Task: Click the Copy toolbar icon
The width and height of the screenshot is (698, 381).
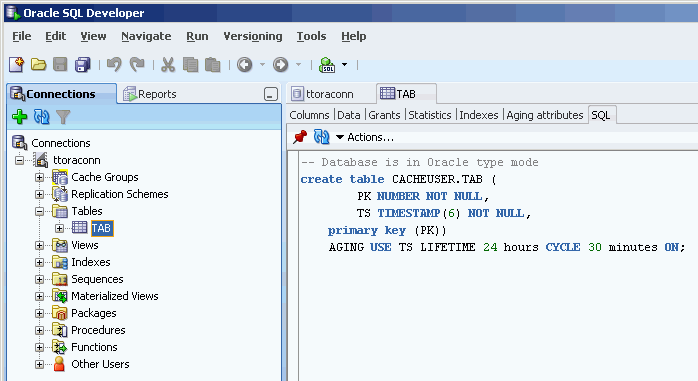Action: pyautogui.click(x=191, y=65)
